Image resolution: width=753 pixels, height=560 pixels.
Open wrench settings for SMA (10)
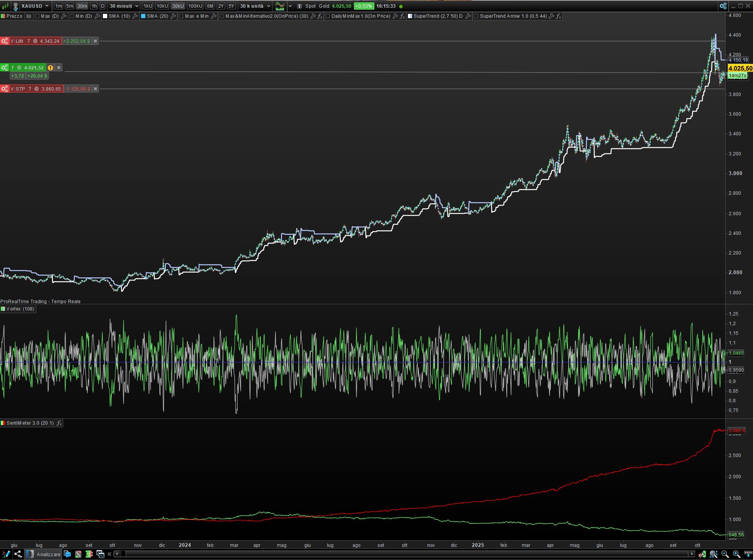[x=135, y=16]
